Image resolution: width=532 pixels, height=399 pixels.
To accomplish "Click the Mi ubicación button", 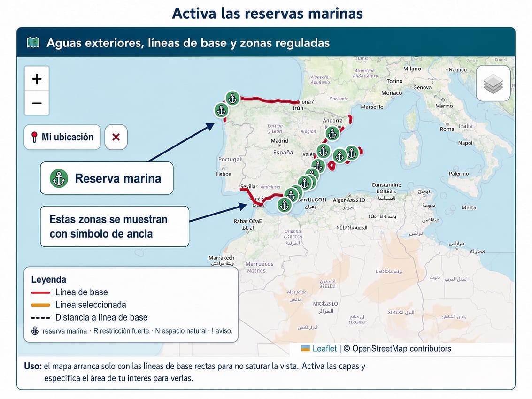I will (62, 137).
